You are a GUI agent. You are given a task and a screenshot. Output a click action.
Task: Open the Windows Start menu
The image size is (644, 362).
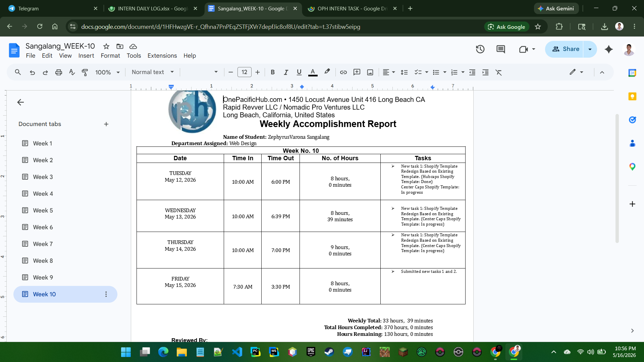pos(126,352)
